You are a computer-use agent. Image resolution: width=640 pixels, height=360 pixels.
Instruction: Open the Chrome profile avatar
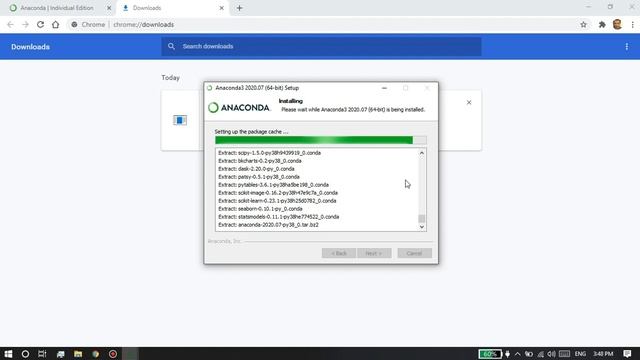point(618,24)
